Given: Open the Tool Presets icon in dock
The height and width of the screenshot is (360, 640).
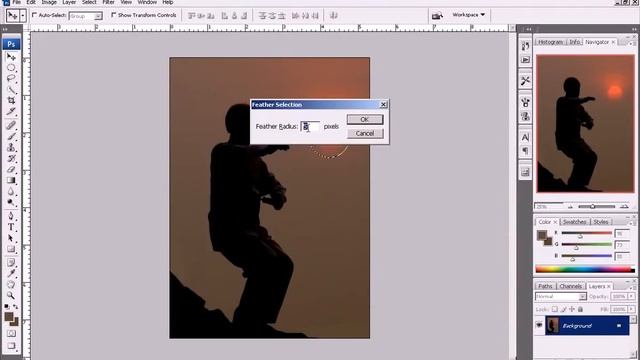Looking at the screenshot, I should tap(525, 81).
